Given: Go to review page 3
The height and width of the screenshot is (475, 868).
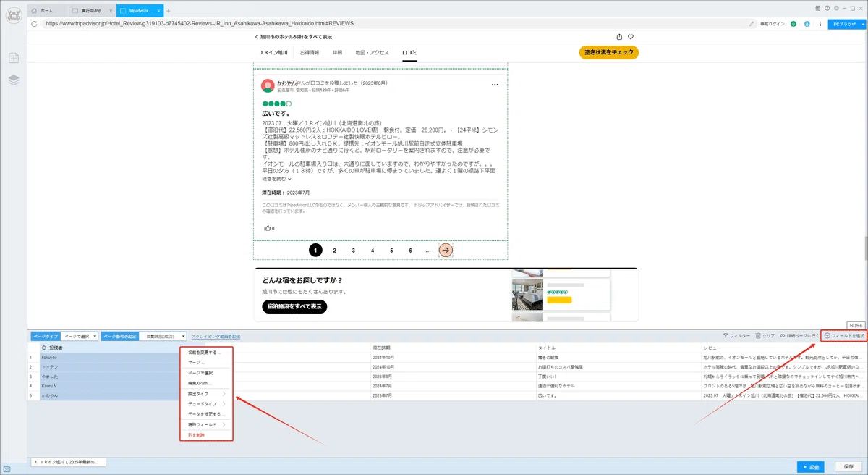Looking at the screenshot, I should 354,250.
